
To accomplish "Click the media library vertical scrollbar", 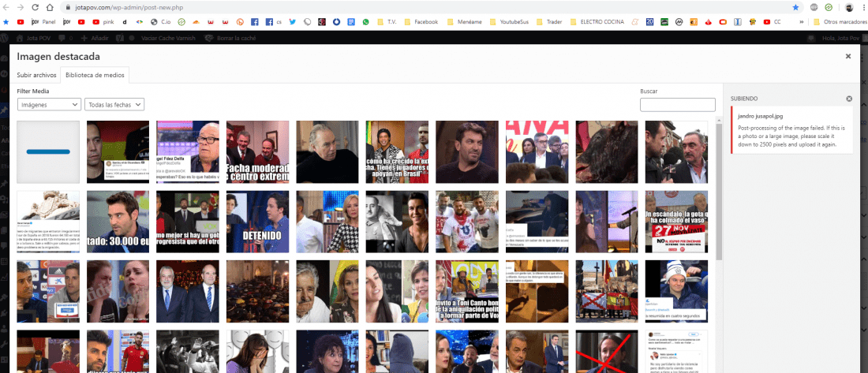I will [x=719, y=191].
